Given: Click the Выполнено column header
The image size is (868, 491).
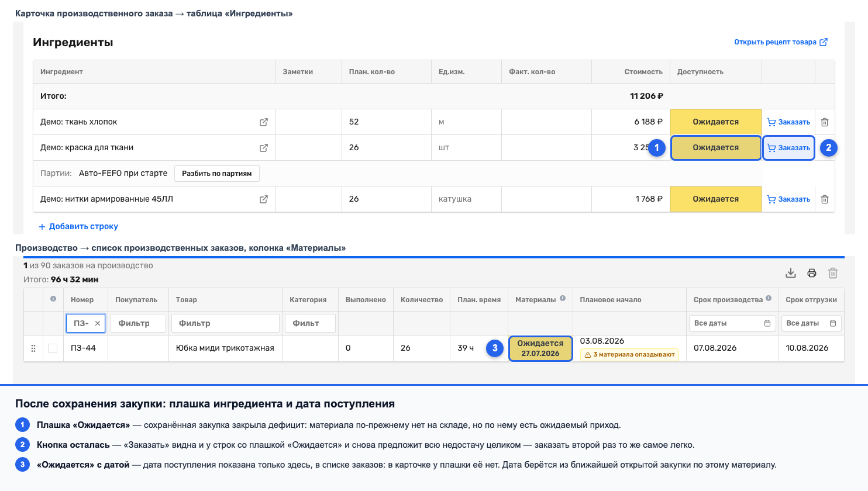Looking at the screenshot, I should coord(366,300).
